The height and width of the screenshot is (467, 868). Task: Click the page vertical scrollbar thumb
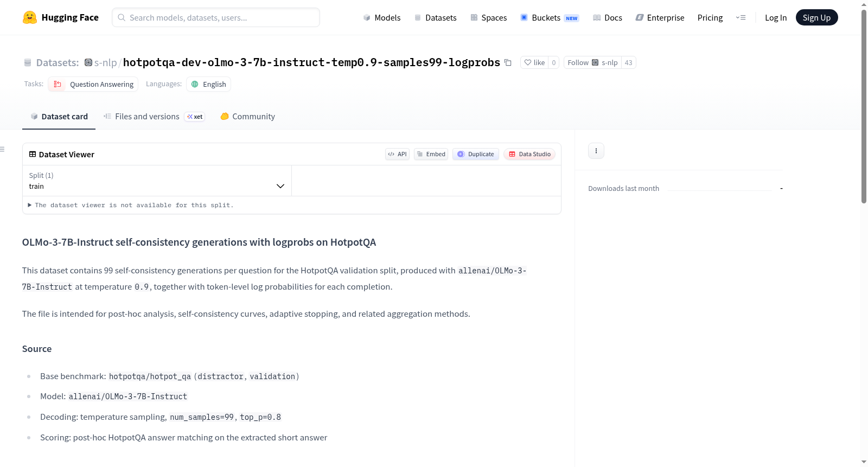(864, 106)
